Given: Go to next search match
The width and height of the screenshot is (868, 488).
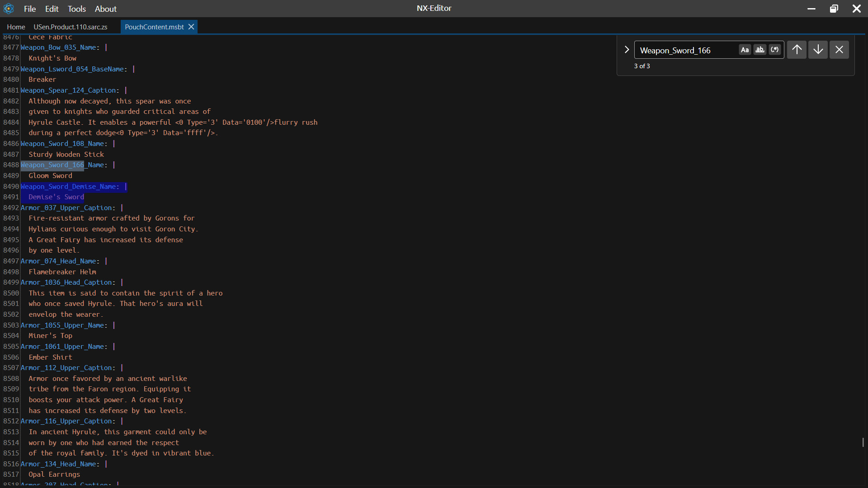Looking at the screenshot, I should pyautogui.click(x=818, y=50).
